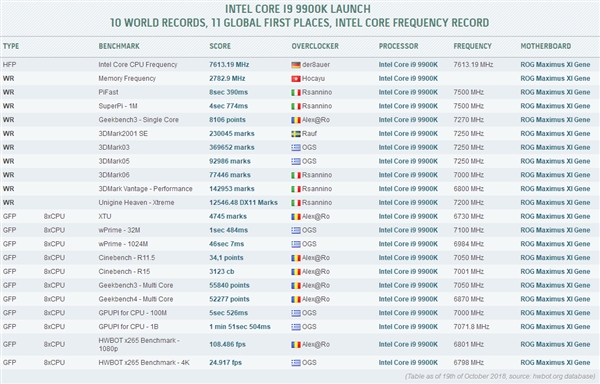Click the Hong Kong flag beside Hocayu
The width and height of the screenshot is (600, 384).
point(296,79)
